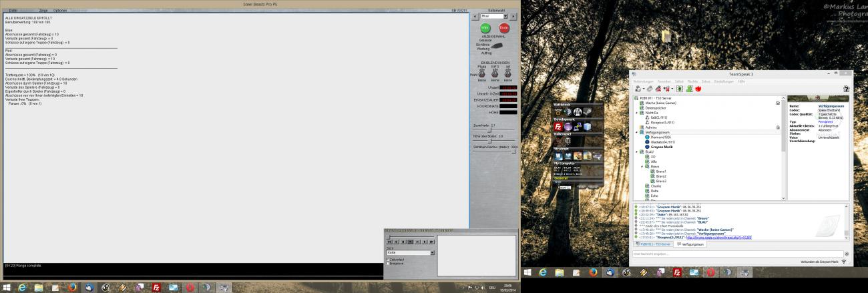Enable the 'Ereignisse' checkbox
Screen dimensions: 868x293
[x=388, y=263]
